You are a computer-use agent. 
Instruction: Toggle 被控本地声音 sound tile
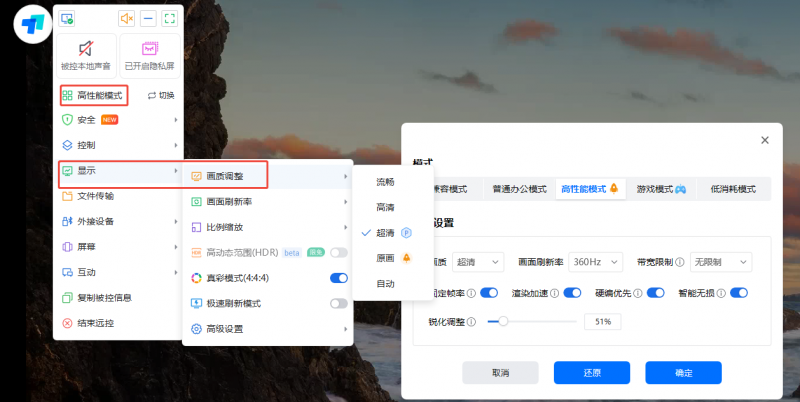point(86,56)
